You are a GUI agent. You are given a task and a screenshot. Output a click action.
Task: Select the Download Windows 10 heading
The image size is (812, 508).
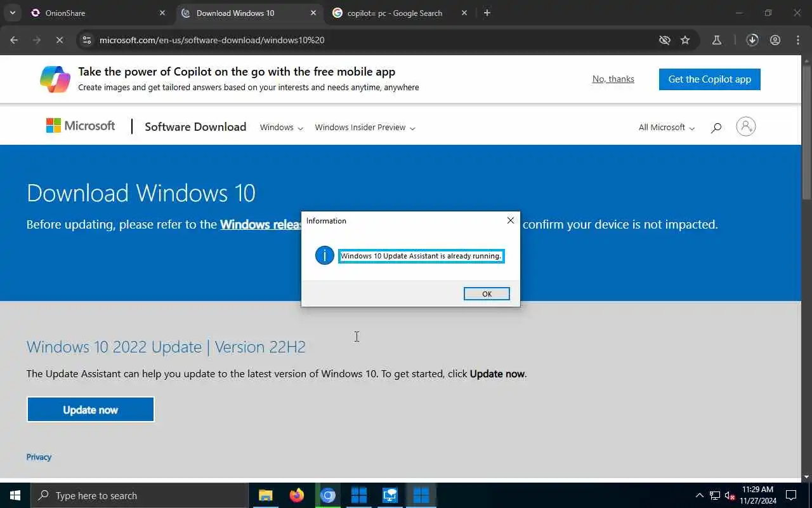click(141, 193)
